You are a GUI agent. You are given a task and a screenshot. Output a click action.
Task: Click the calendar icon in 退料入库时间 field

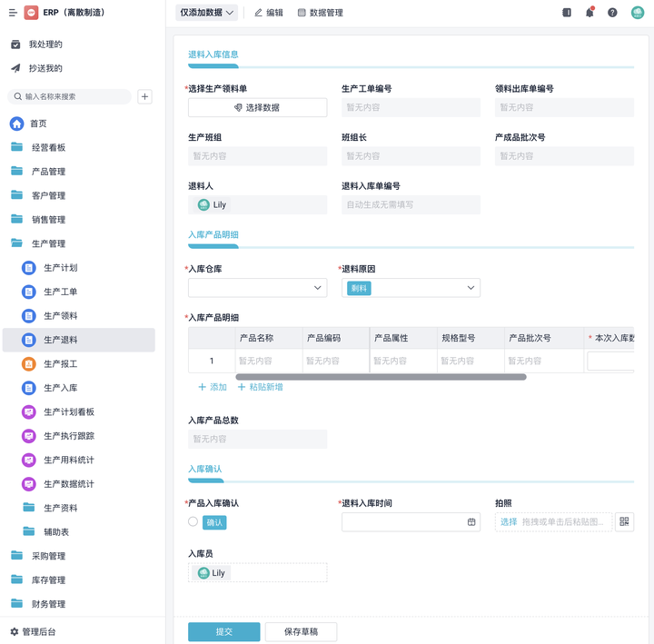click(471, 522)
